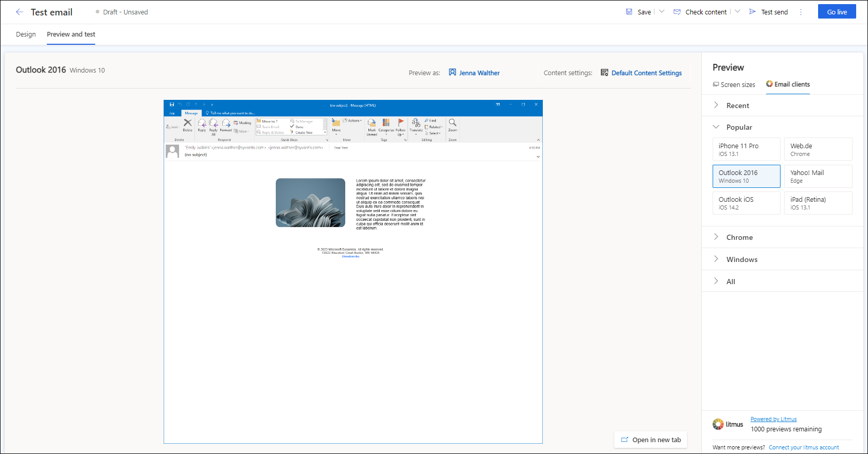This screenshot has height=454, width=868.
Task: Click the Jenna Walther contact link
Action: point(480,73)
